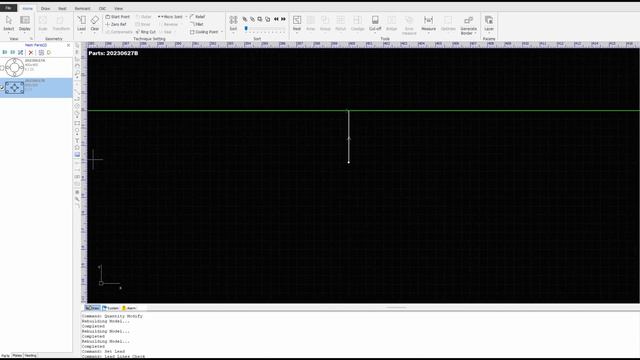
Task: Switch to the Home ribbon tab
Action: point(27,9)
